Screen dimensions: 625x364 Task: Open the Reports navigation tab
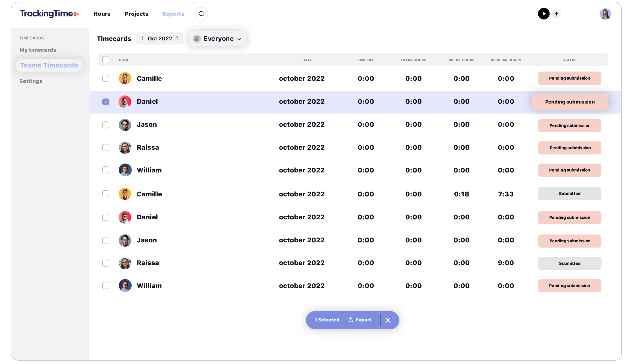(x=173, y=14)
